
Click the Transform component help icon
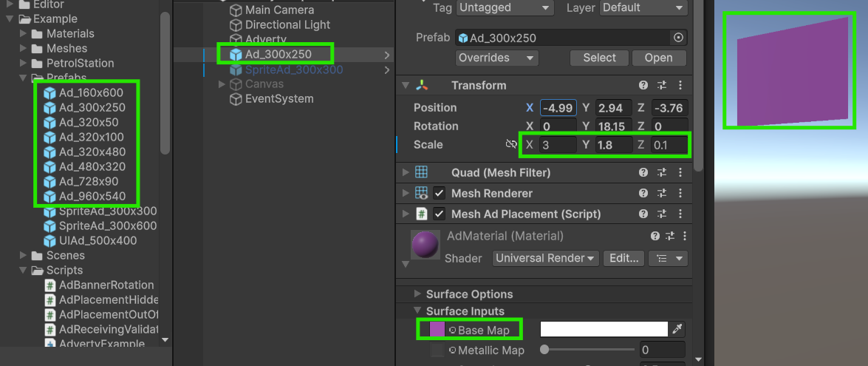click(x=643, y=86)
